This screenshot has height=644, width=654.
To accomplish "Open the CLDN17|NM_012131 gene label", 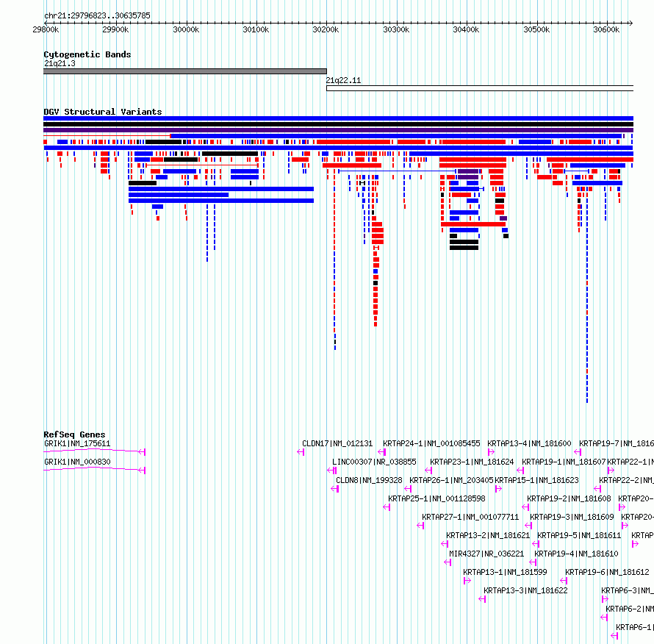I will (337, 443).
